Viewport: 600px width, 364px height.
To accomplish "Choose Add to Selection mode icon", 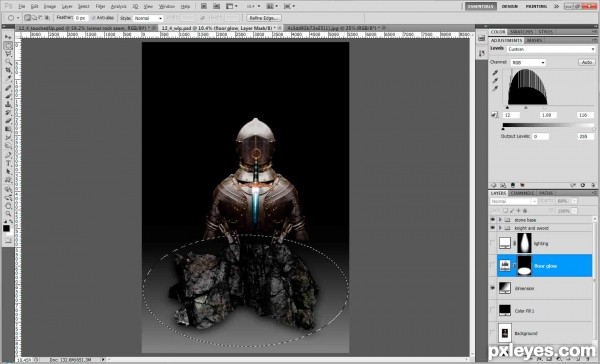I will (34, 18).
